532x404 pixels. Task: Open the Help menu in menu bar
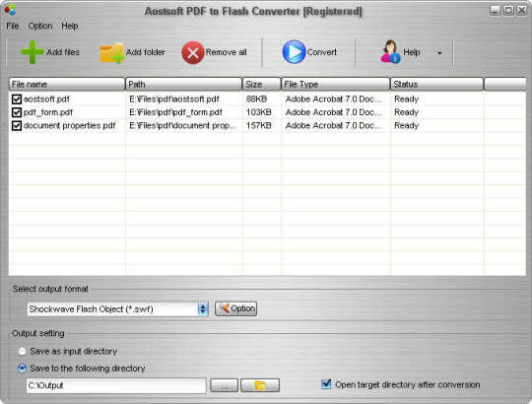click(70, 26)
